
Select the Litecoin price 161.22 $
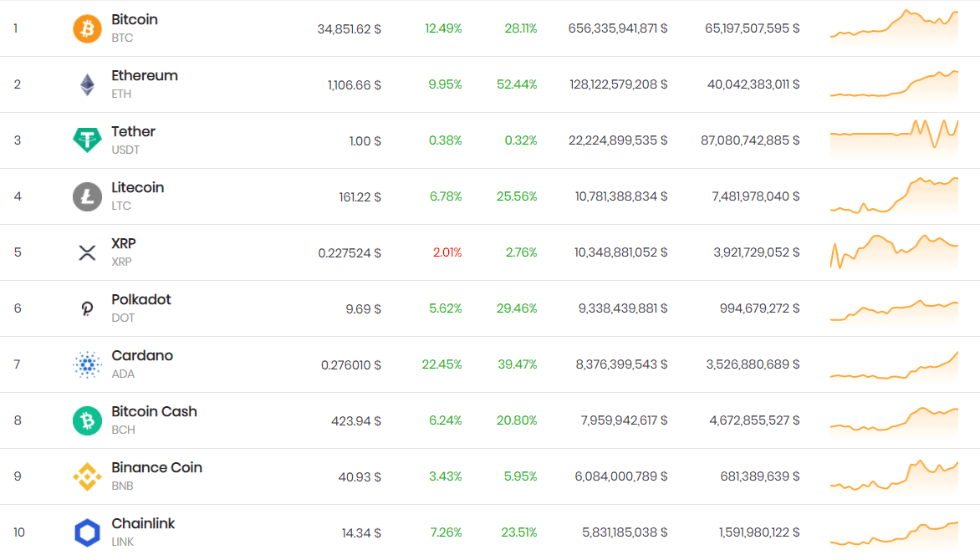click(x=360, y=197)
